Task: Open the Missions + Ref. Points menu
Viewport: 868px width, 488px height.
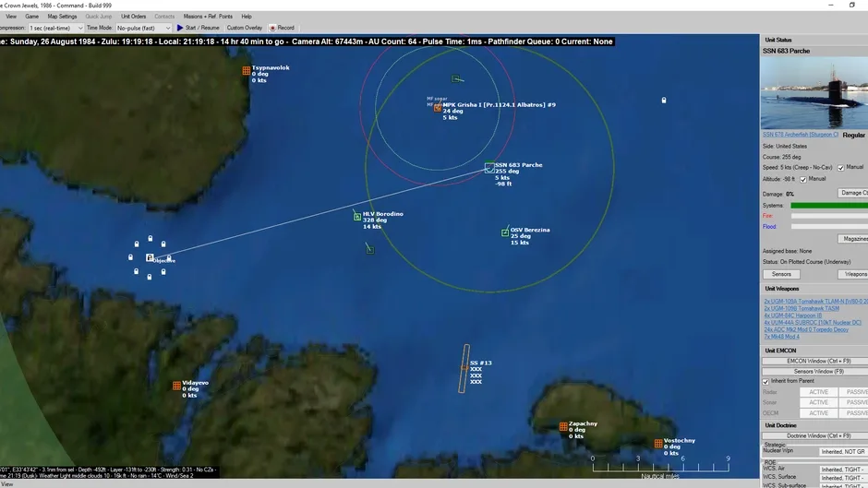Action: tap(208, 17)
